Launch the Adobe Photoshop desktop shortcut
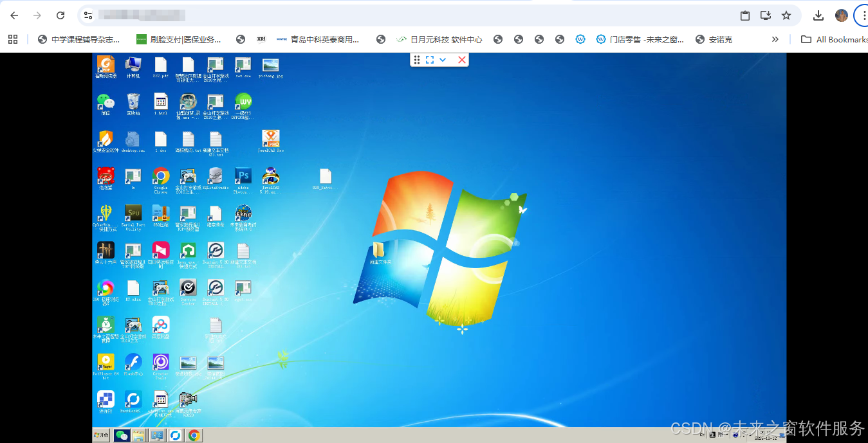868x443 pixels. click(243, 181)
